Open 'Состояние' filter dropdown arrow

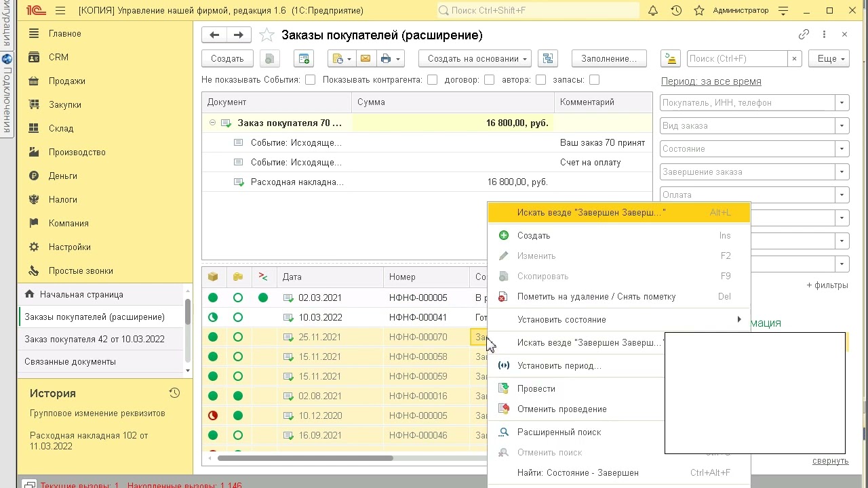click(x=842, y=149)
